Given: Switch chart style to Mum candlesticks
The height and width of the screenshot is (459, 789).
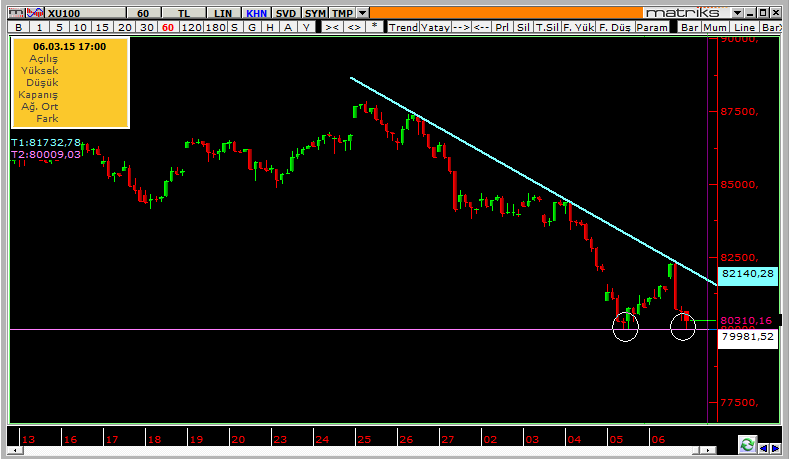Looking at the screenshot, I should 715,27.
